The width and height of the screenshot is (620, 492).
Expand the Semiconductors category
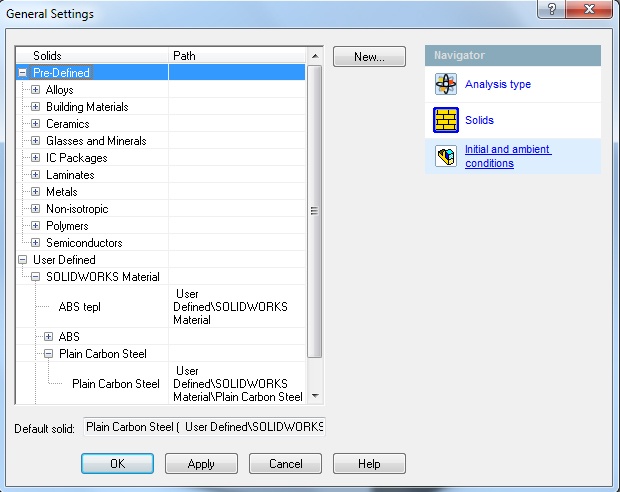[x=35, y=242]
